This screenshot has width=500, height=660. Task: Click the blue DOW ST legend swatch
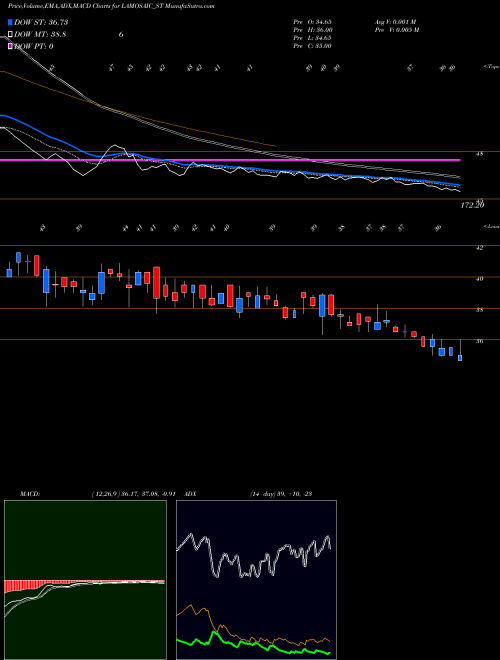(x=10, y=22)
